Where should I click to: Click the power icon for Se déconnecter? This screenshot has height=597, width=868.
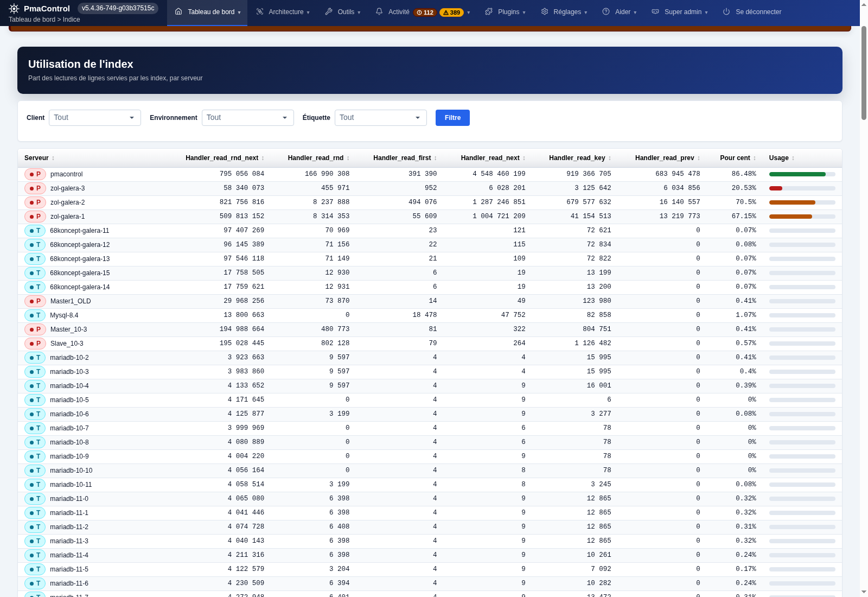[x=726, y=11]
